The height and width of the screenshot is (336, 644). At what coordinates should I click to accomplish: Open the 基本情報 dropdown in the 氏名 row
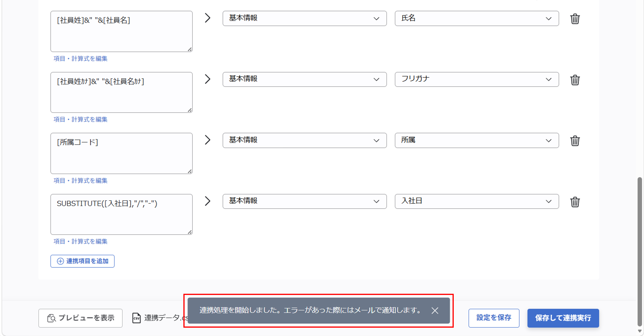click(304, 18)
